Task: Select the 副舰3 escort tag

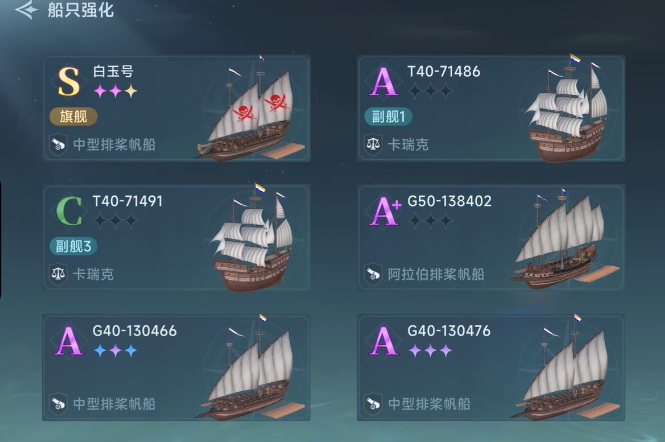Action: tap(75, 245)
